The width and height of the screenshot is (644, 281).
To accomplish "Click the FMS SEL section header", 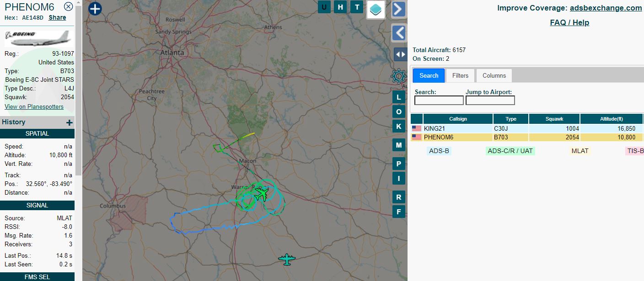I will click(x=37, y=277).
